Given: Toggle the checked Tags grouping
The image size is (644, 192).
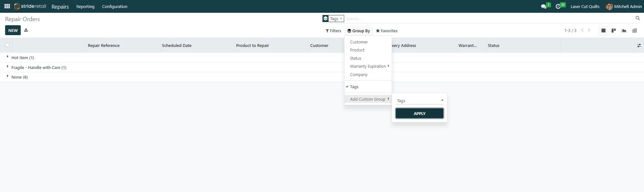Looking at the screenshot, I should (x=368, y=87).
